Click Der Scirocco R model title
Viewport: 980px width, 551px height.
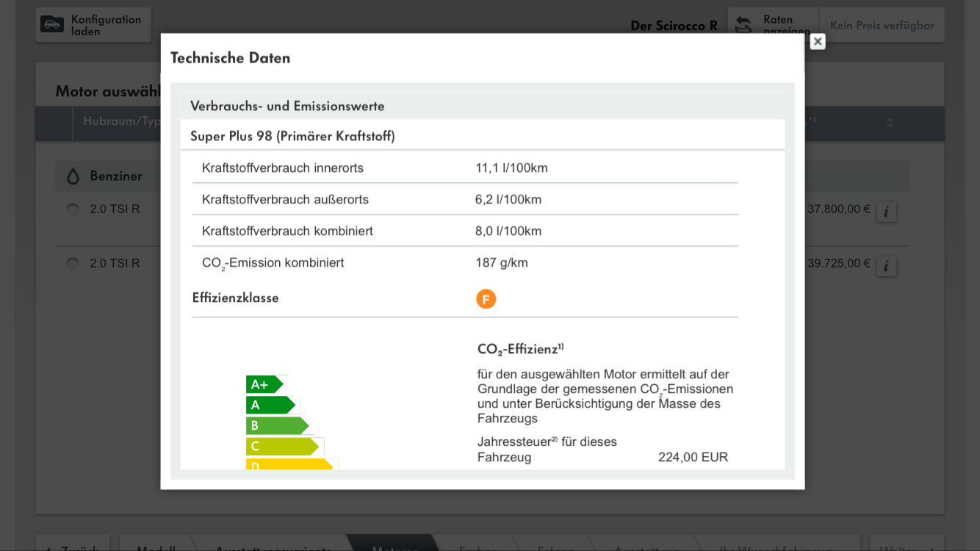[674, 26]
